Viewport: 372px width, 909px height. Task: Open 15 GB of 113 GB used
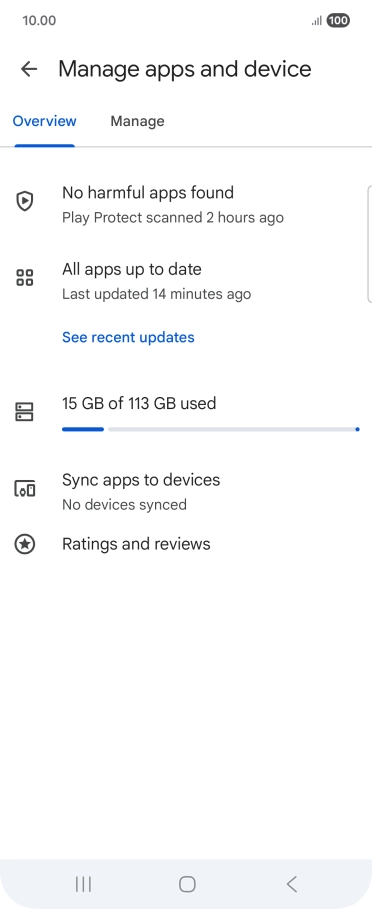[x=139, y=403]
